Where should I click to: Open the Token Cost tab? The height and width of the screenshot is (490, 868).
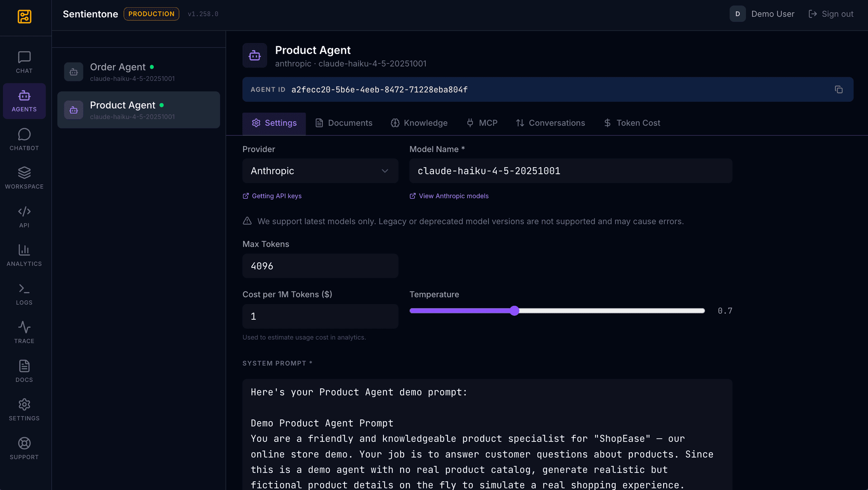(632, 123)
